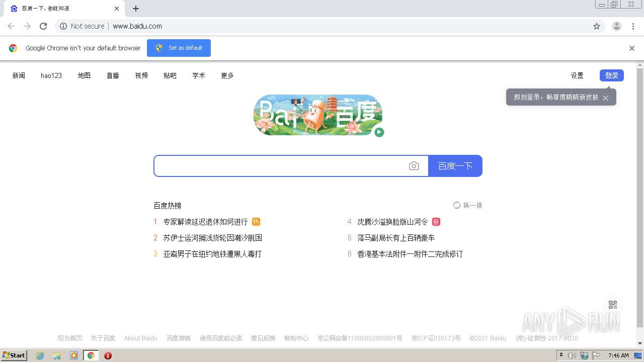Open hot topic 专家解读延迟退休如何进行
Screen dimensions: 644x362
[205, 222]
